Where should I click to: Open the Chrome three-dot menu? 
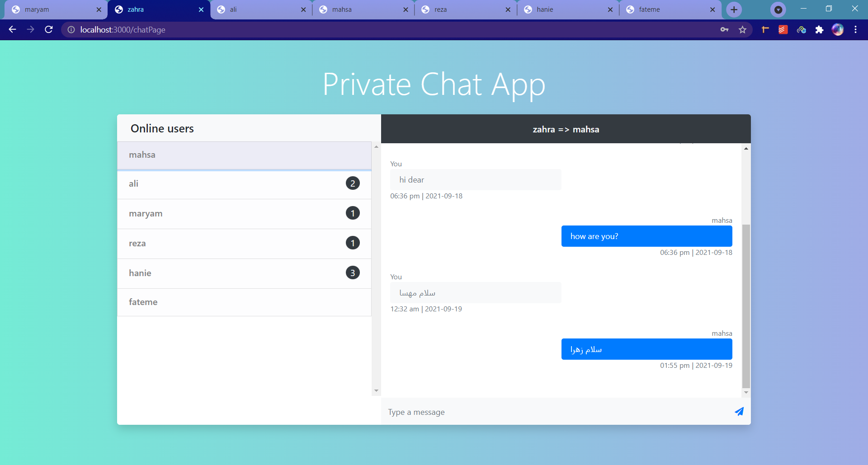pyautogui.click(x=855, y=29)
